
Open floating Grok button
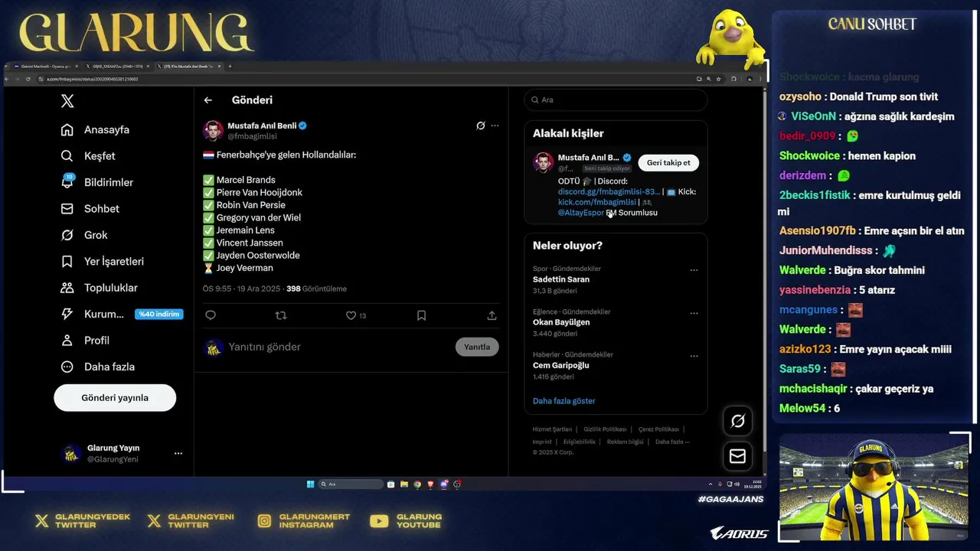click(x=738, y=421)
